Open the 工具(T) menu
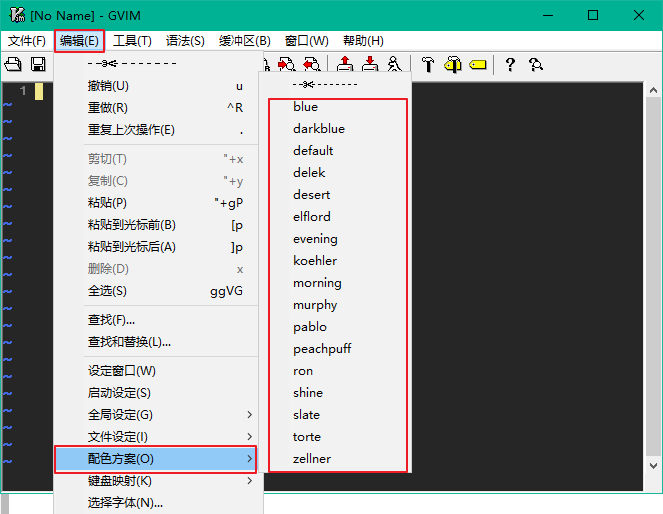Image resolution: width=663 pixels, height=514 pixels. pyautogui.click(x=132, y=41)
